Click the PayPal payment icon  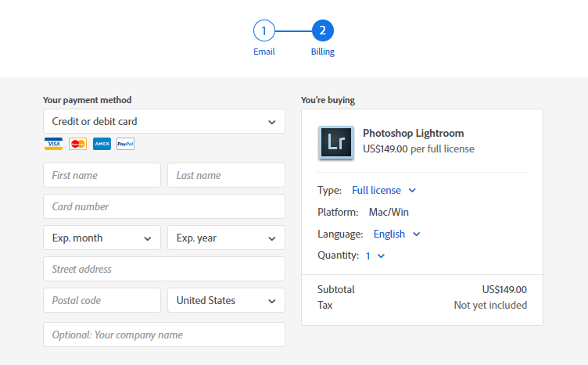pyautogui.click(x=125, y=144)
